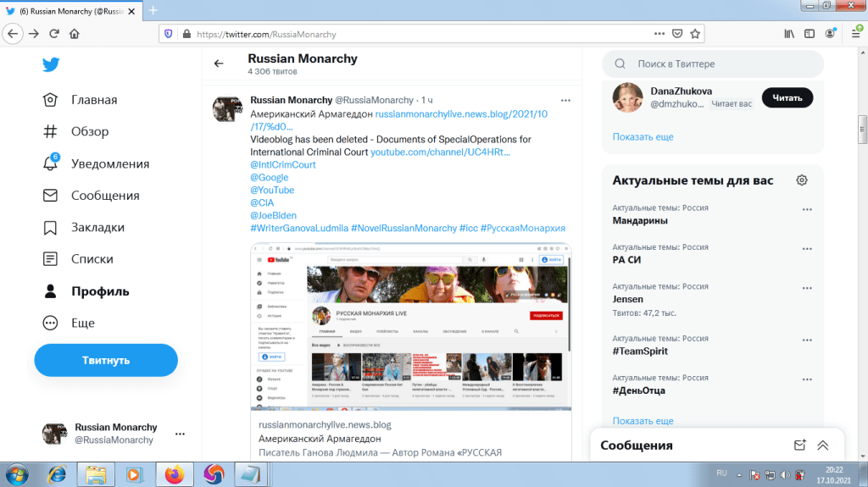Click volume speaker tray icon

[x=785, y=475]
